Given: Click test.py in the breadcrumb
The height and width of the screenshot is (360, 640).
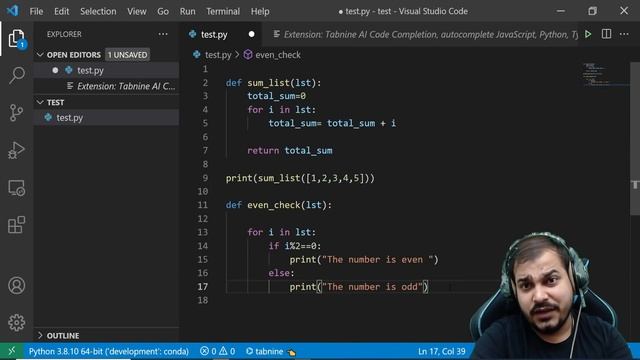Looking at the screenshot, I should point(218,55).
